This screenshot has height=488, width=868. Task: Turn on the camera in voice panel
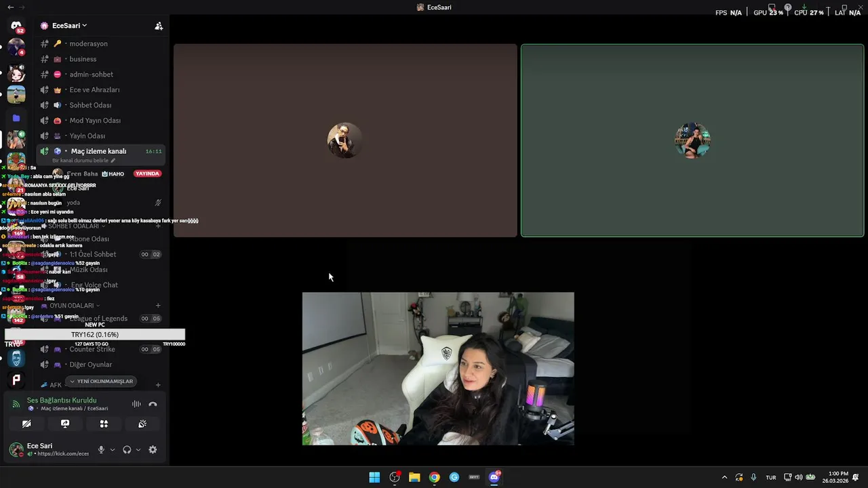[26, 424]
